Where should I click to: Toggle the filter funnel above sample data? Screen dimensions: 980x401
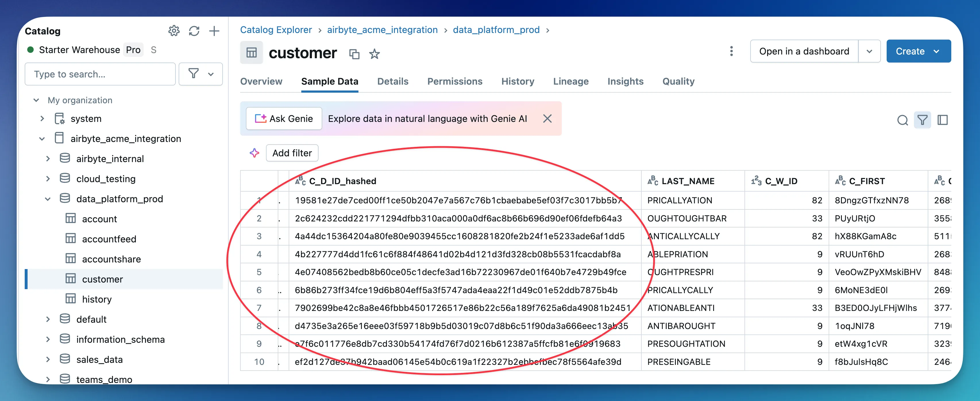(922, 120)
